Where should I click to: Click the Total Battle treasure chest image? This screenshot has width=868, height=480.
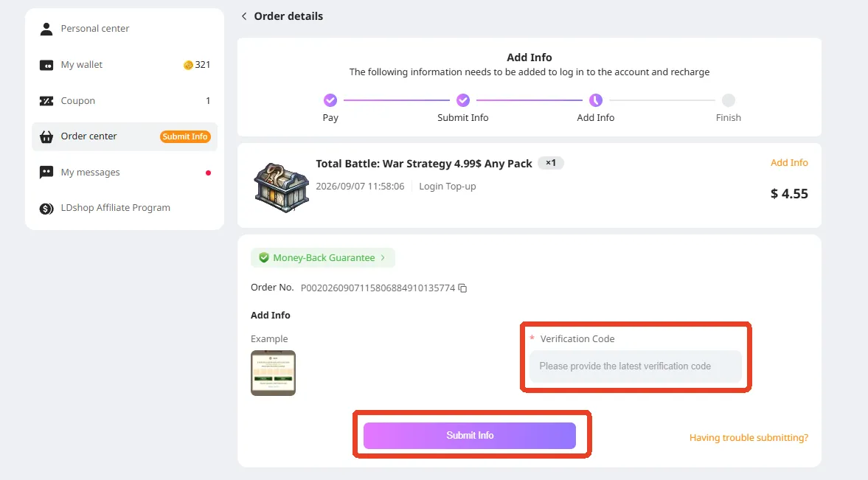tap(282, 187)
